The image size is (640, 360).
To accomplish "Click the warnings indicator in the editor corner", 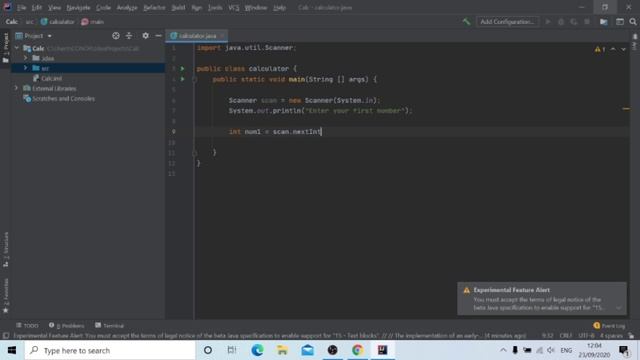I will 600,49.
